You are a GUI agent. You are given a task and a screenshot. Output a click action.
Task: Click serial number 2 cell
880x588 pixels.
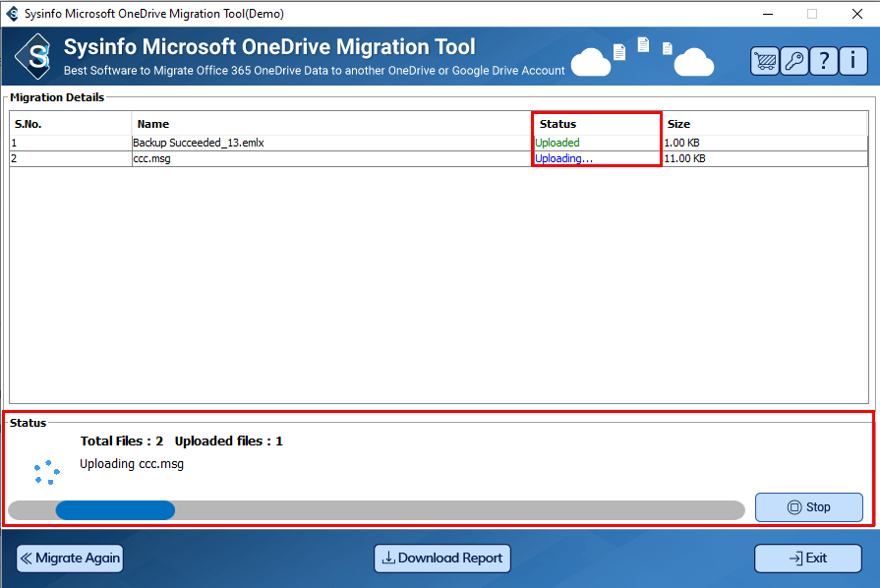71,158
